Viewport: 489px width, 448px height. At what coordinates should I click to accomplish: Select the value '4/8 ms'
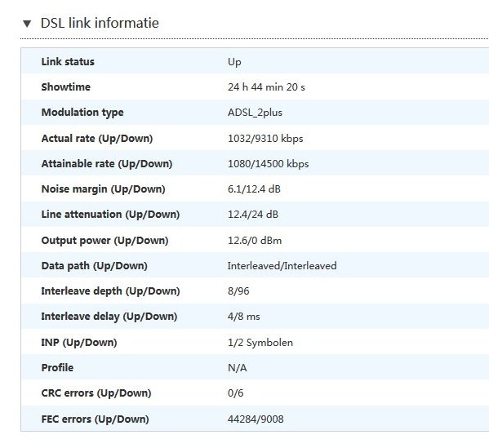click(x=243, y=317)
